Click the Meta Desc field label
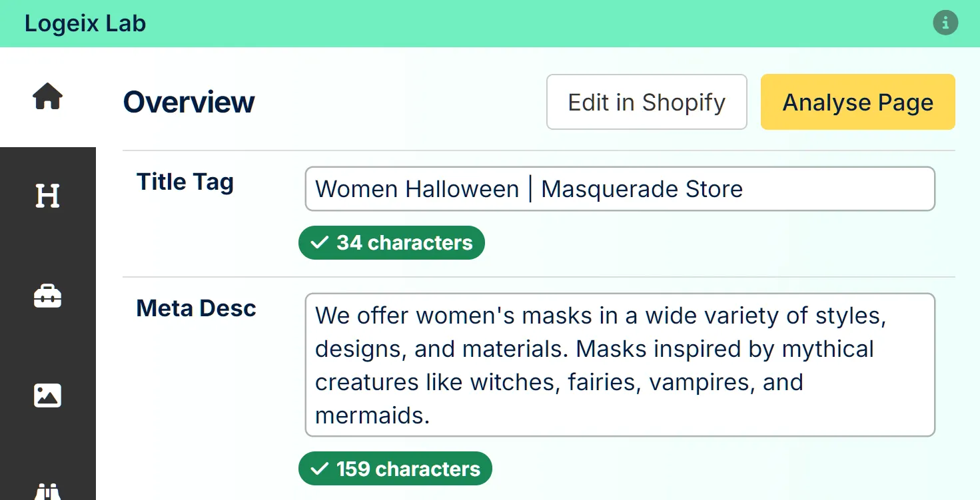This screenshot has width=980, height=500. pyautogui.click(x=196, y=308)
